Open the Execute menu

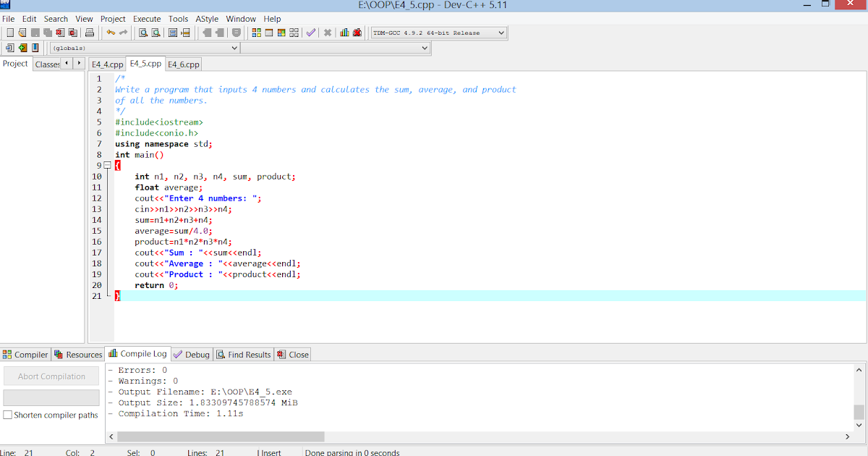point(147,19)
